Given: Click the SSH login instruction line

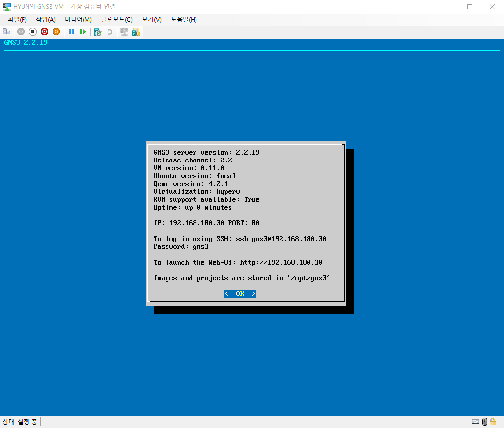Looking at the screenshot, I should pyautogui.click(x=240, y=239).
